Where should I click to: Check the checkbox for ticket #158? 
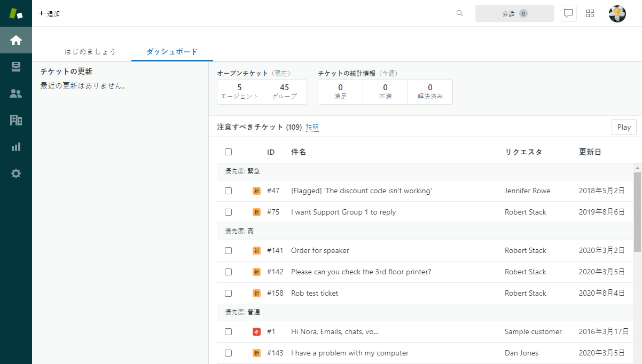tap(228, 293)
